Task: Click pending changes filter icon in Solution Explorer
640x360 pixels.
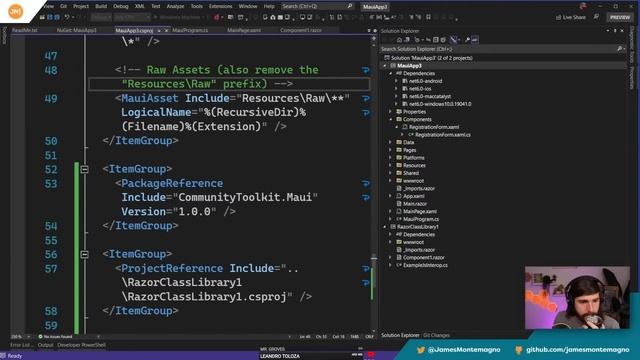Action: coord(417,40)
